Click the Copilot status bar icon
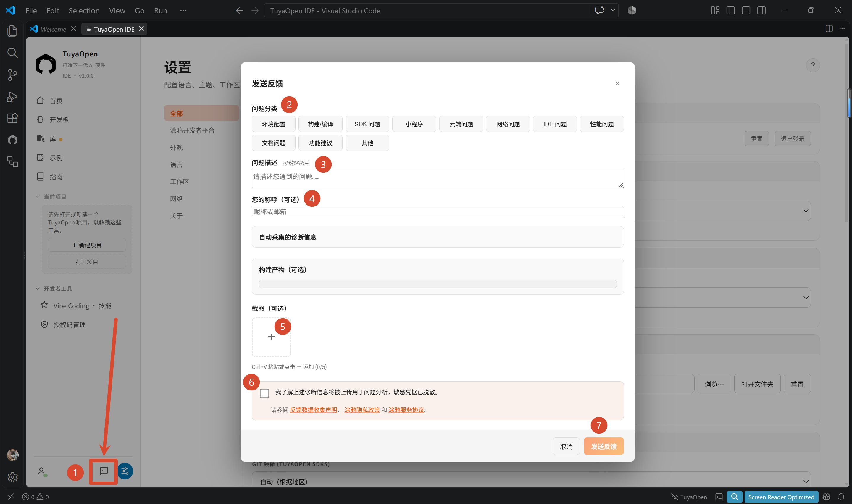 (826, 497)
